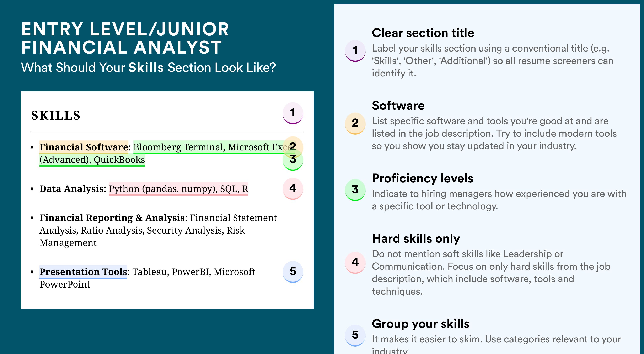644x354 pixels.
Task: Click the SKILLS section heading
Action: click(56, 115)
